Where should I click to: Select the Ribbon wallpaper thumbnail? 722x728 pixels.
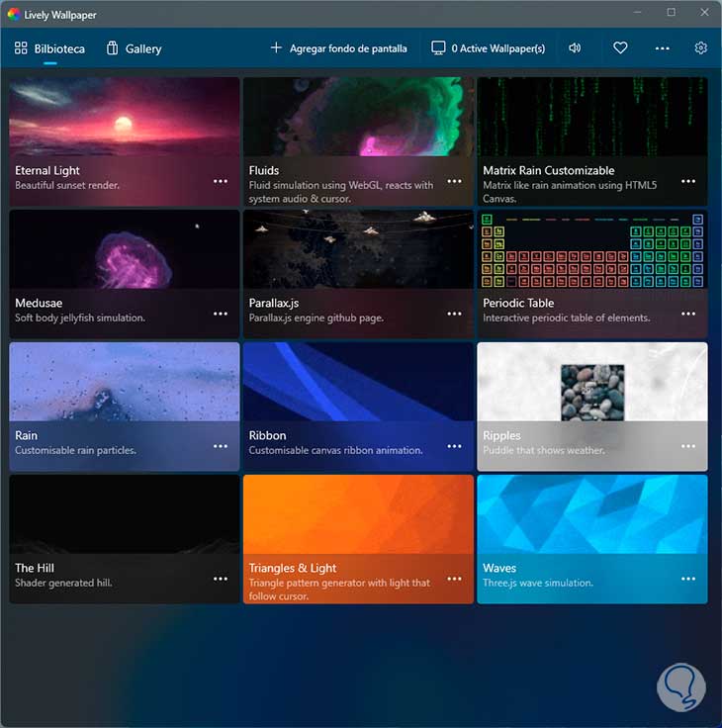point(358,382)
